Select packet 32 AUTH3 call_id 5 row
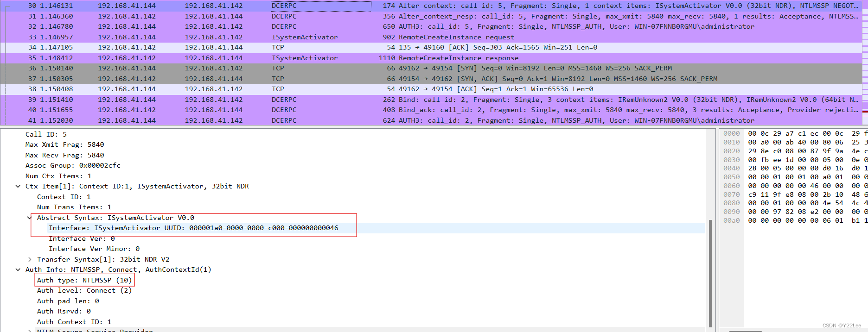Screen dimensions: 868x332 tap(431, 26)
